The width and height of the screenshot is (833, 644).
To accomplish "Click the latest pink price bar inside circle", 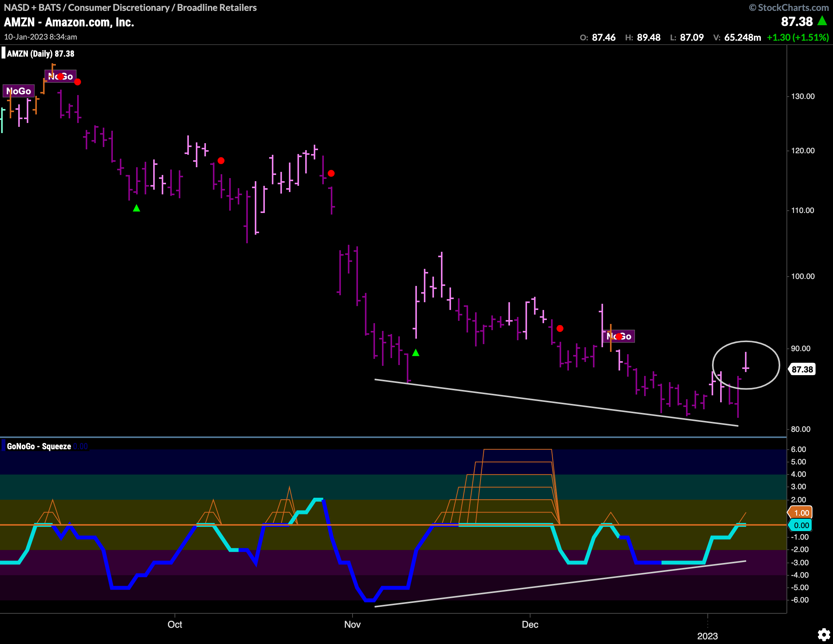I will [x=745, y=362].
